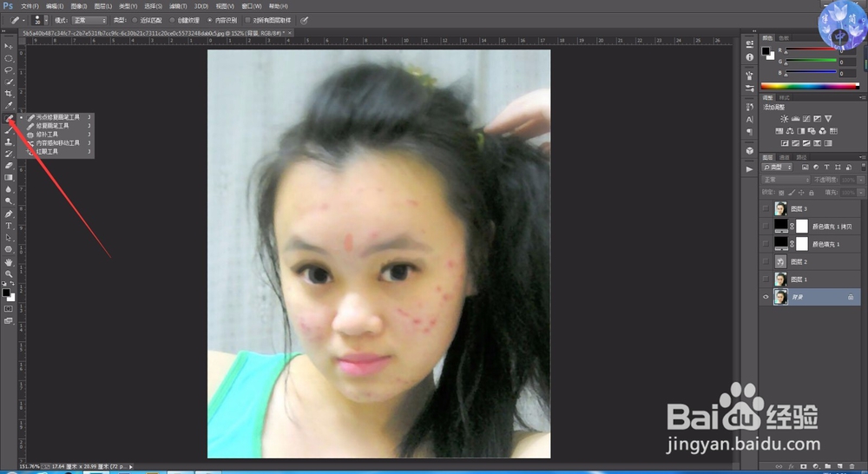Open the 模式 blend mode dropdown
Screen dimensions: 868x474
pyautogui.click(x=89, y=21)
